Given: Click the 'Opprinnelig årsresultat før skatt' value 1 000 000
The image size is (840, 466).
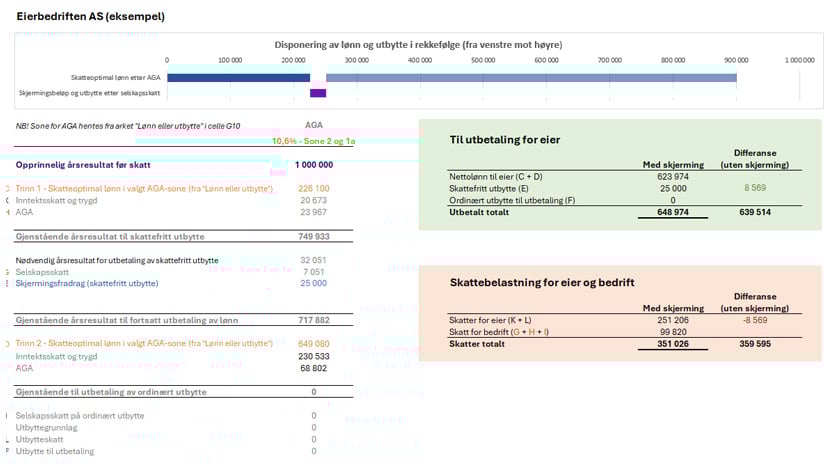Looking at the screenshot, I should (x=313, y=164).
